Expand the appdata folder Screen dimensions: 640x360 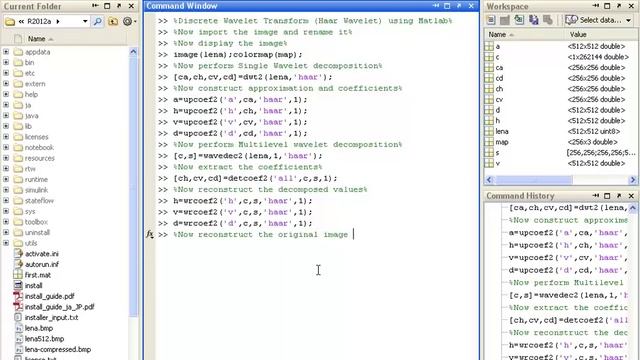[x=6, y=52]
